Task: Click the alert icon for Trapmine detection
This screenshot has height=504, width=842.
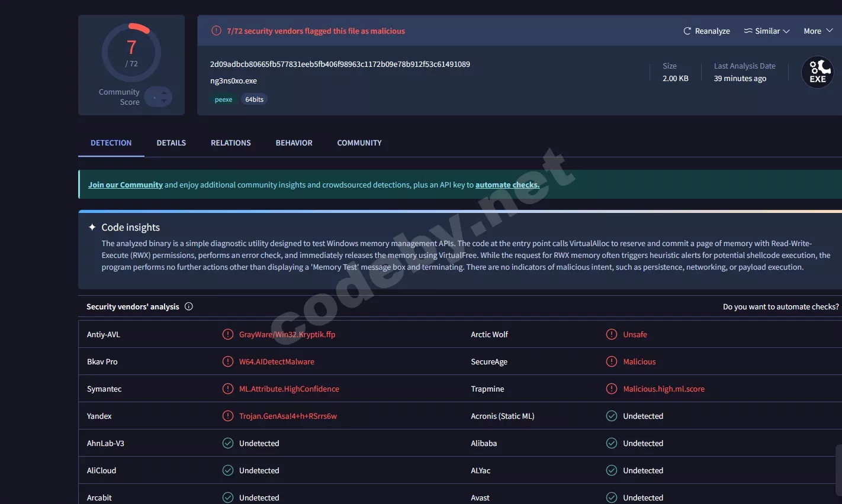Action: (612, 389)
